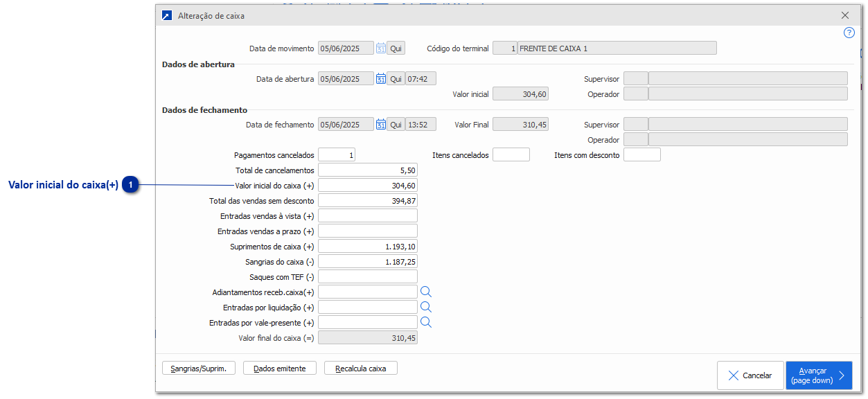Click Entradas vendas à vista field
Viewport: 868px width, 399px height.
click(x=368, y=216)
